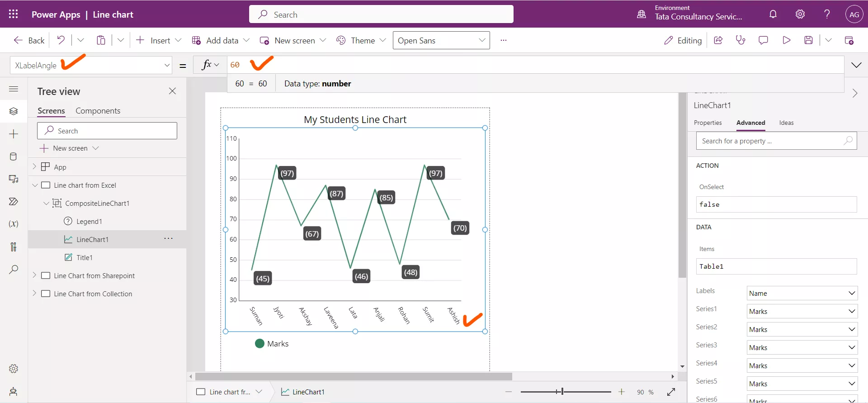The image size is (868, 403).
Task: Select Title1 in tree
Action: (x=85, y=257)
